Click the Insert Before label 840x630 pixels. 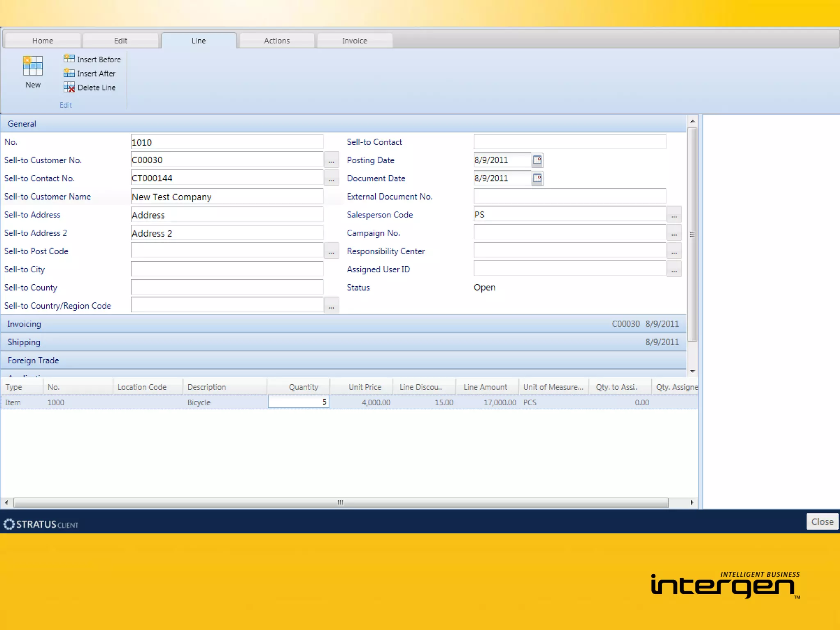click(x=99, y=59)
